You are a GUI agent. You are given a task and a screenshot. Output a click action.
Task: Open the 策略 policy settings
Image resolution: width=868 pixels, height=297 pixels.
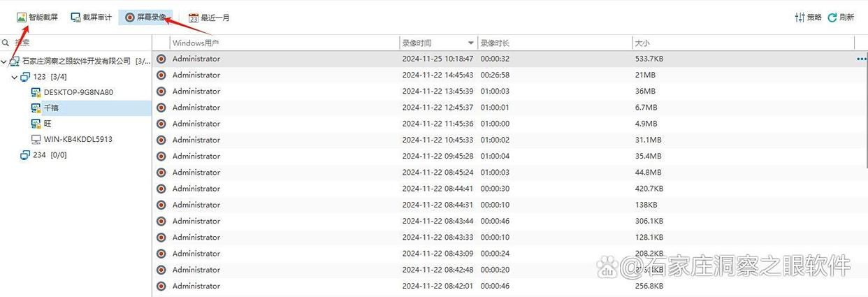pos(808,17)
